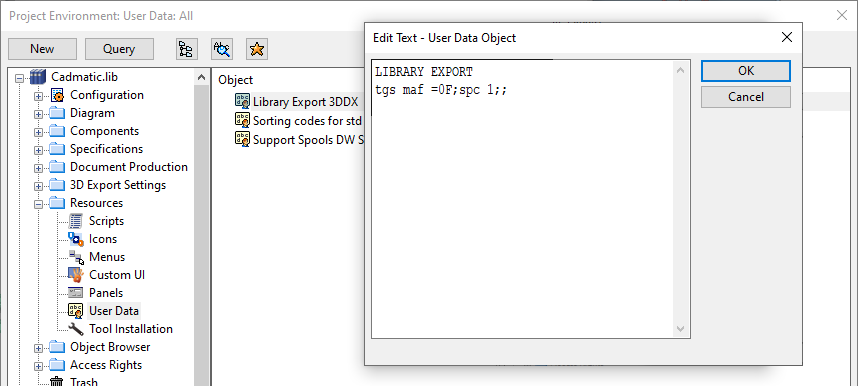Image resolution: width=858 pixels, height=386 pixels.
Task: Click the Scripts icon
Action: tap(76, 221)
